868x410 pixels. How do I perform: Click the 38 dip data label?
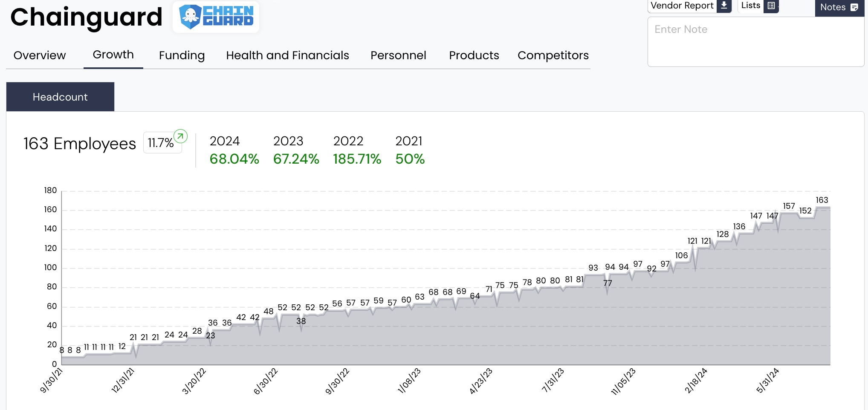[301, 321]
